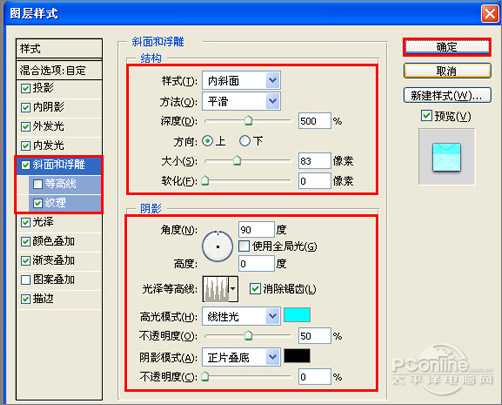Uncheck the 光泽 effect checkbox

[26, 222]
